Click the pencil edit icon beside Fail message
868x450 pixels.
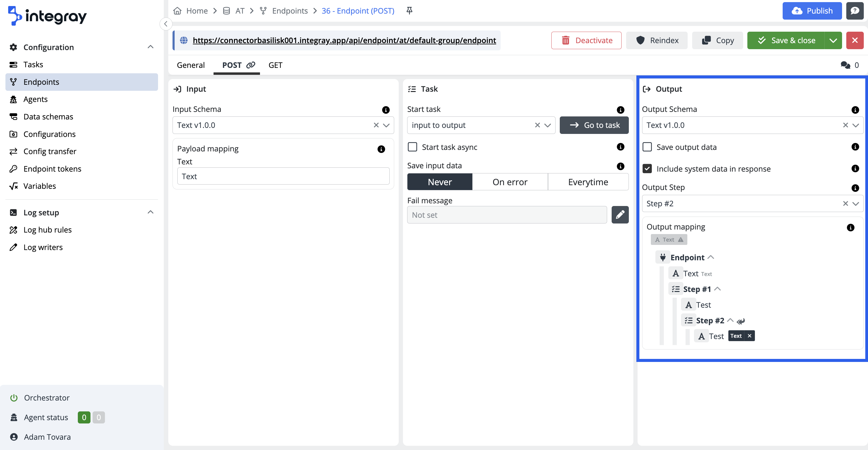coord(620,215)
